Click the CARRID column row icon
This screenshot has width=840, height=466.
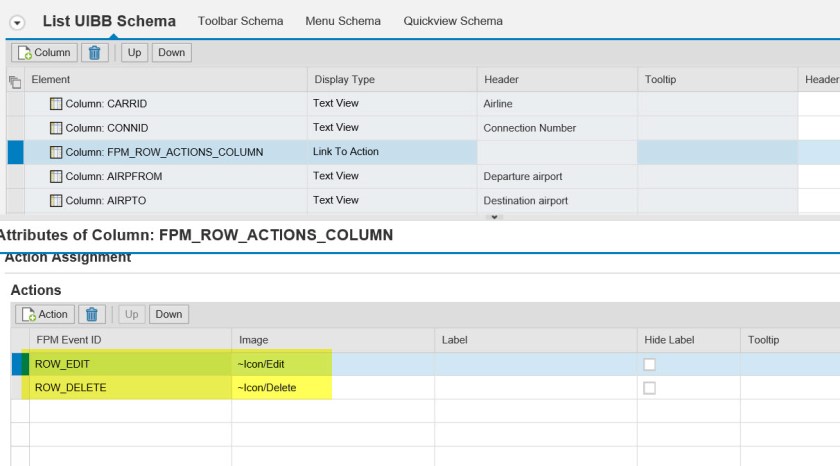click(57, 104)
